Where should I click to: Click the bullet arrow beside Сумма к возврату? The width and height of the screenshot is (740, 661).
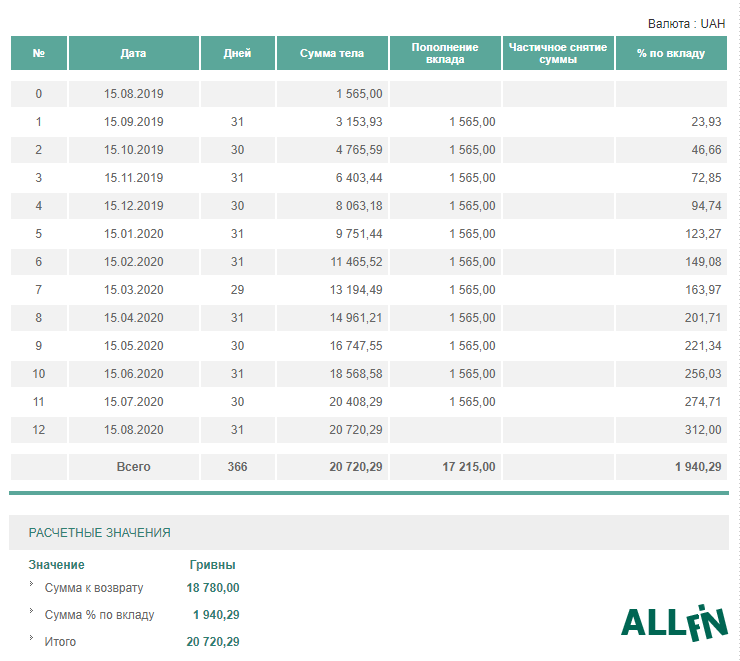point(31,584)
